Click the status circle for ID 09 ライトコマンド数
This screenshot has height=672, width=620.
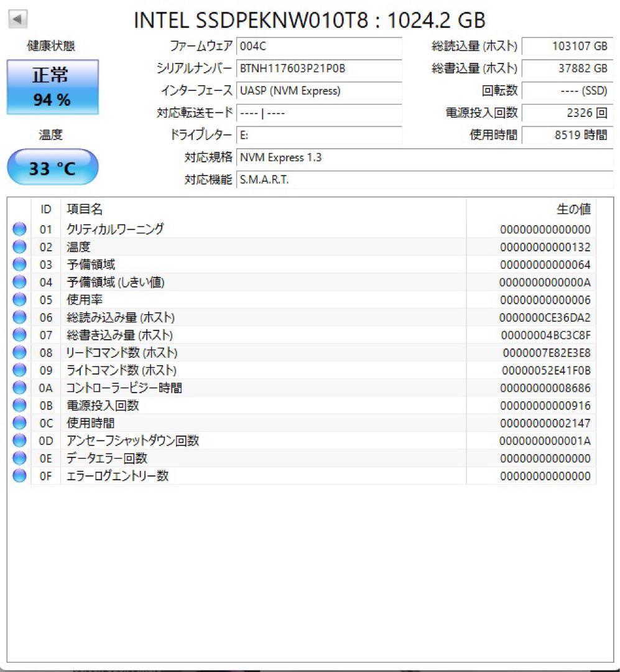pyautogui.click(x=19, y=370)
